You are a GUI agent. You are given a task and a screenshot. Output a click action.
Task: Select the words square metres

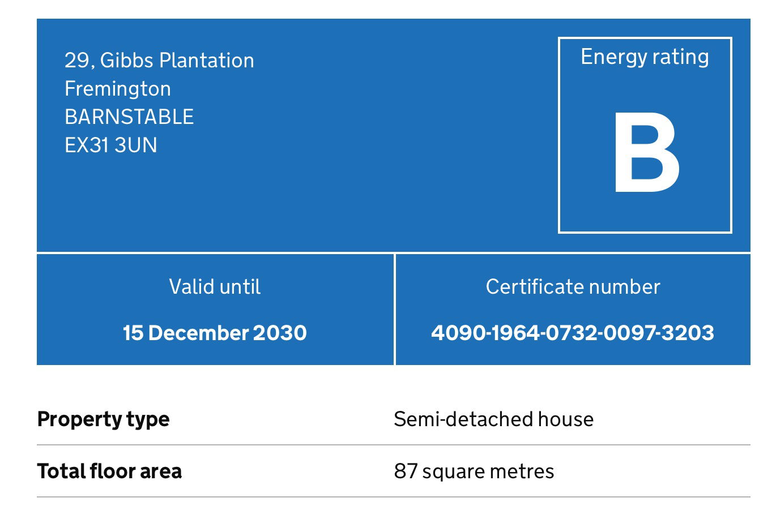coord(488,471)
